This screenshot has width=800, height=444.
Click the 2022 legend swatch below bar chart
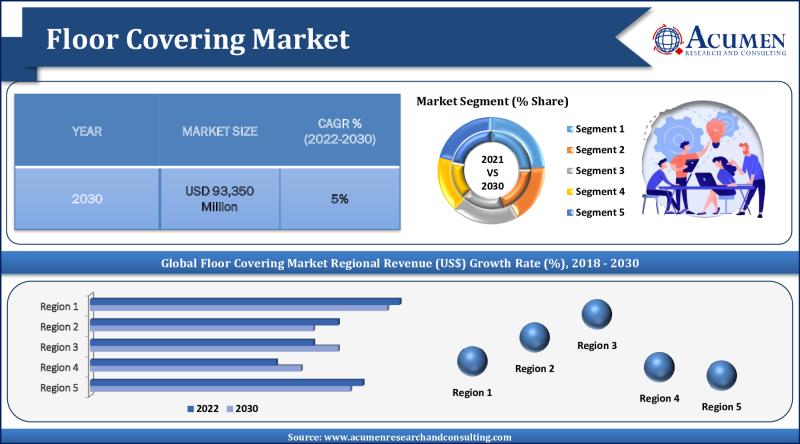pos(191,408)
